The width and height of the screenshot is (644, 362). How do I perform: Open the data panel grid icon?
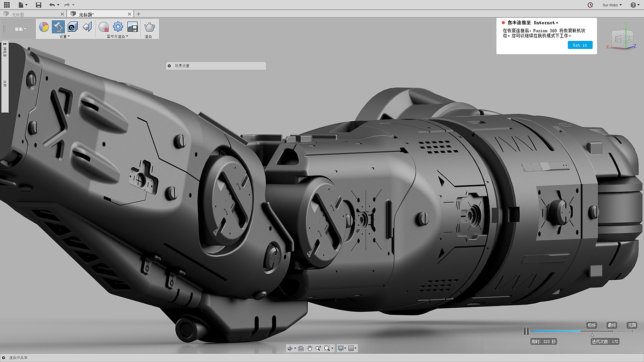click(7, 5)
